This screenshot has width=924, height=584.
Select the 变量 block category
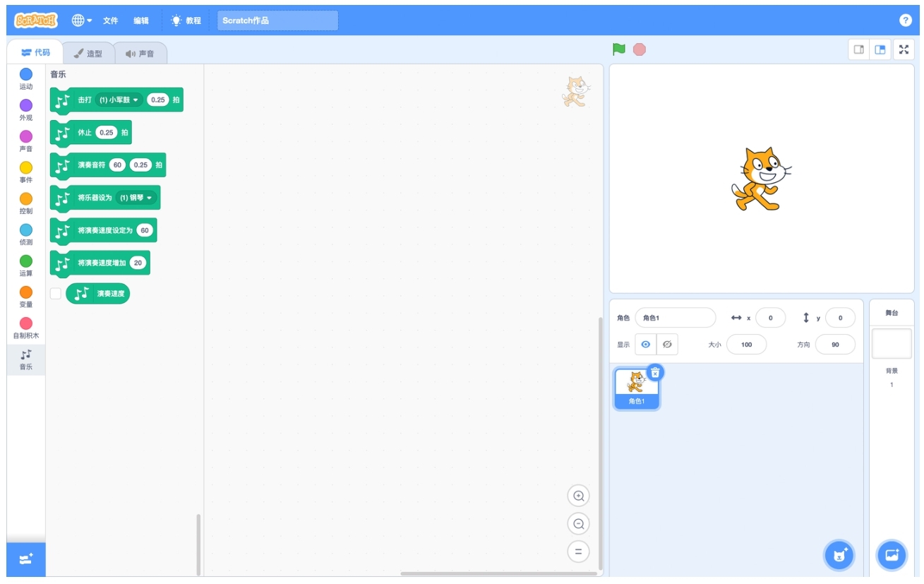pos(26,297)
